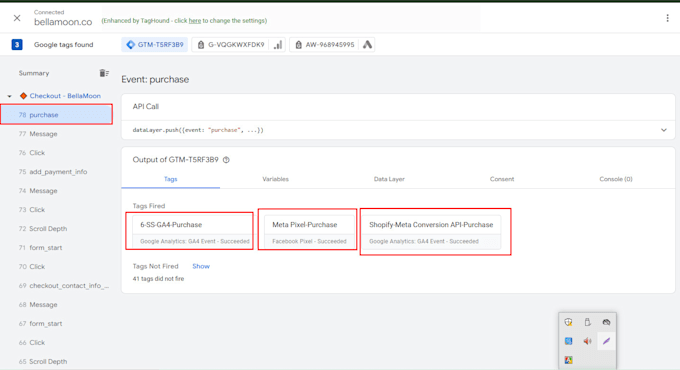Select event 75 add_payment_info

coord(57,172)
